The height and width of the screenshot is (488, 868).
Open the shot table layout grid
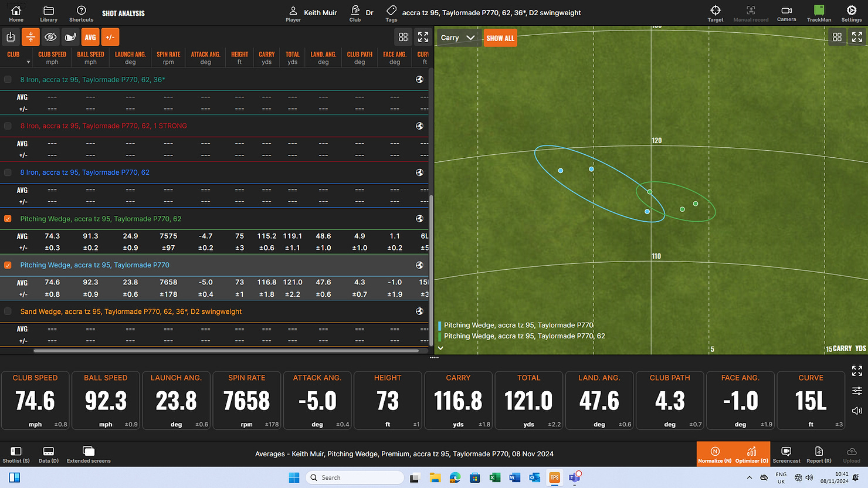click(x=404, y=37)
